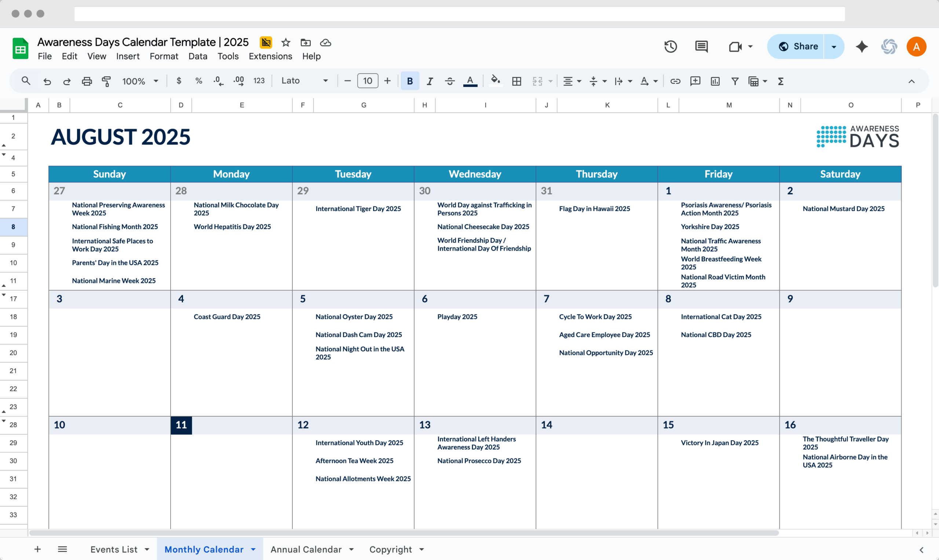The width and height of the screenshot is (939, 560).
Task: Open comments history icon
Action: click(x=701, y=47)
